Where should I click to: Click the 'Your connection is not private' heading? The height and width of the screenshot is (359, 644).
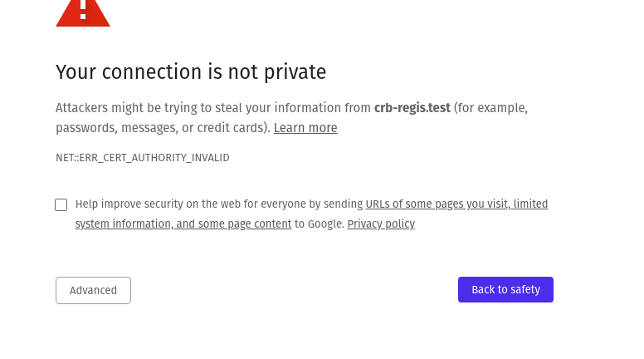pos(191,72)
